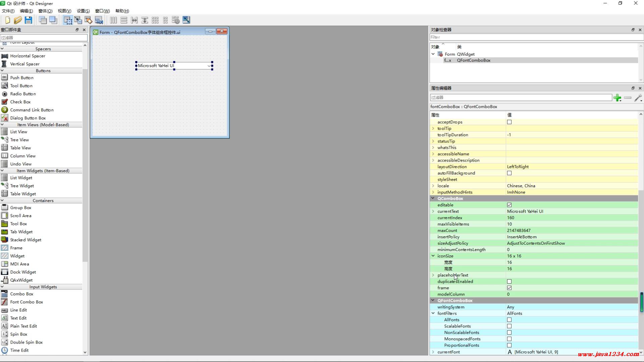Screen dimensions: 644x362
Task: Open the font combo box dropdown on form
Action: [209, 66]
